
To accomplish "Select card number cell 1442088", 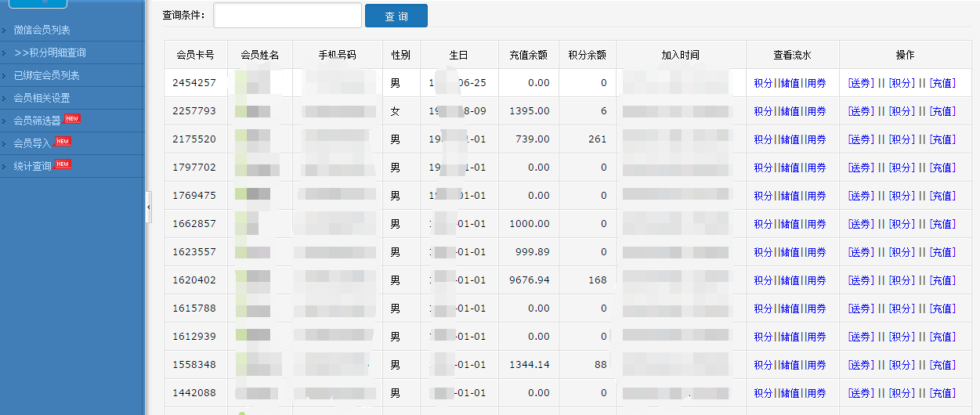I will click(194, 393).
